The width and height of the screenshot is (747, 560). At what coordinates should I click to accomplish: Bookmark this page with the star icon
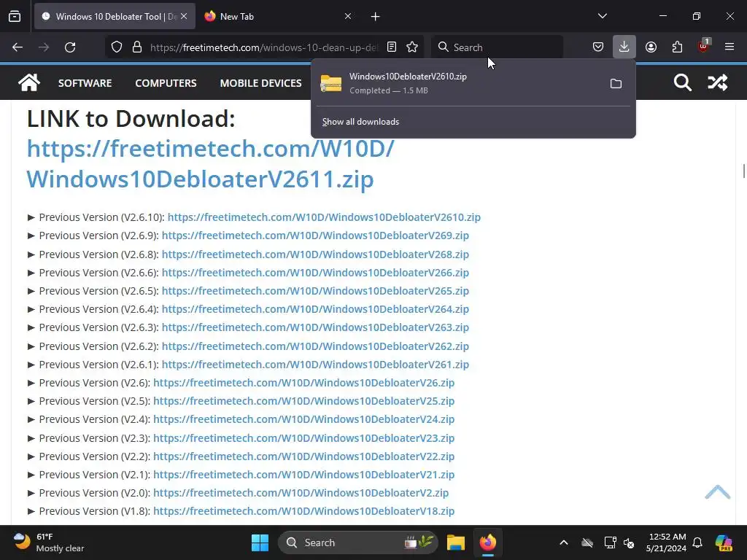pos(412,47)
